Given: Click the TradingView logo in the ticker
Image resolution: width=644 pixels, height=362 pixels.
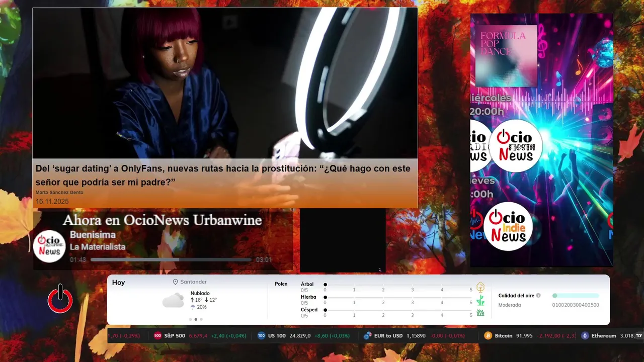Looking at the screenshot, I should [x=639, y=335].
